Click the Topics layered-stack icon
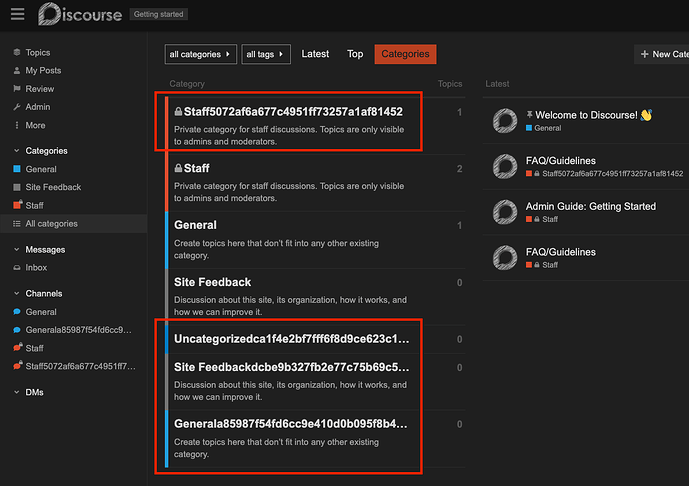The height and width of the screenshot is (486, 689). click(x=17, y=52)
